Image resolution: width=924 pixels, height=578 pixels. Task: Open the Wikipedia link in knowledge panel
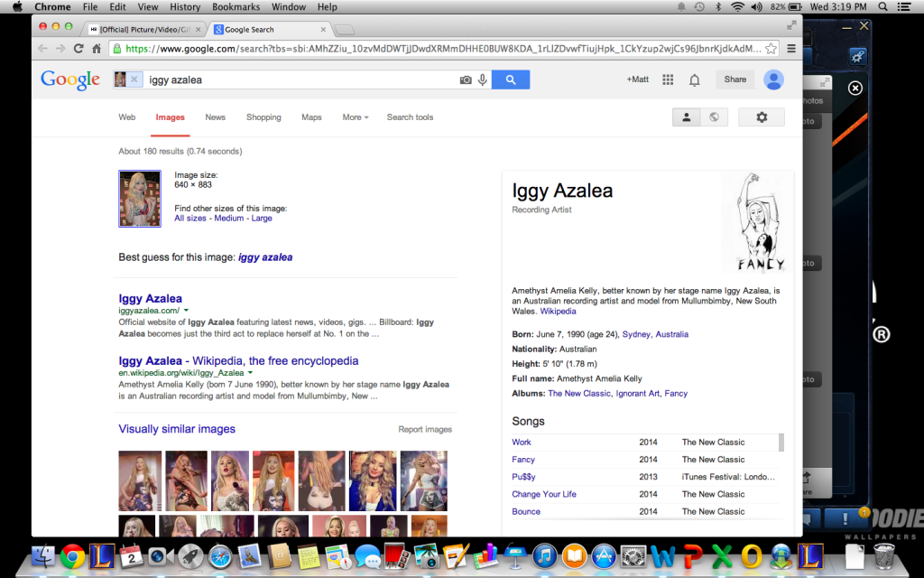pyautogui.click(x=558, y=312)
